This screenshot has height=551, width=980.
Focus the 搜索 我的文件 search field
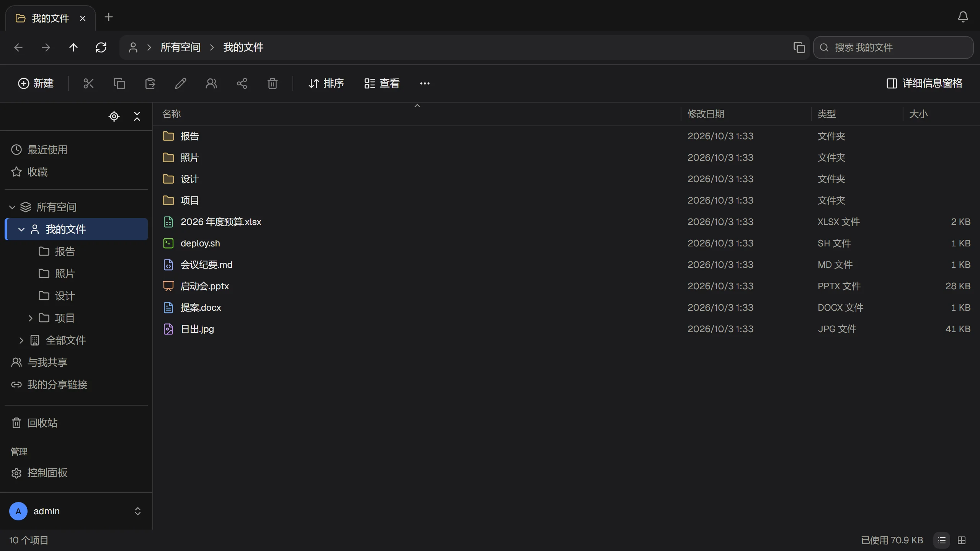(893, 47)
